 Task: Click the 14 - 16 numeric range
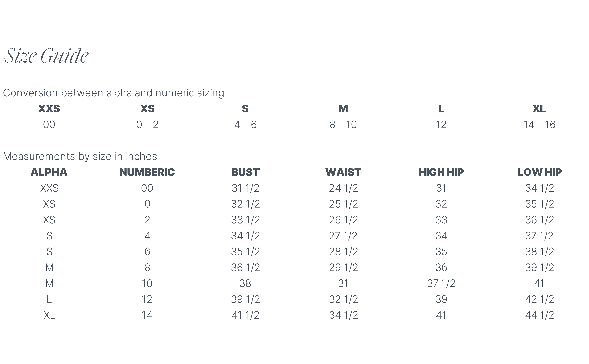(539, 125)
